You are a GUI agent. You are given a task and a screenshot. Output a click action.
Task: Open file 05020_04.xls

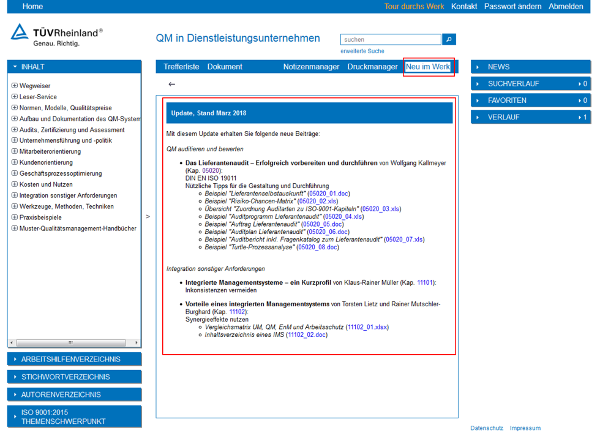click(x=344, y=216)
